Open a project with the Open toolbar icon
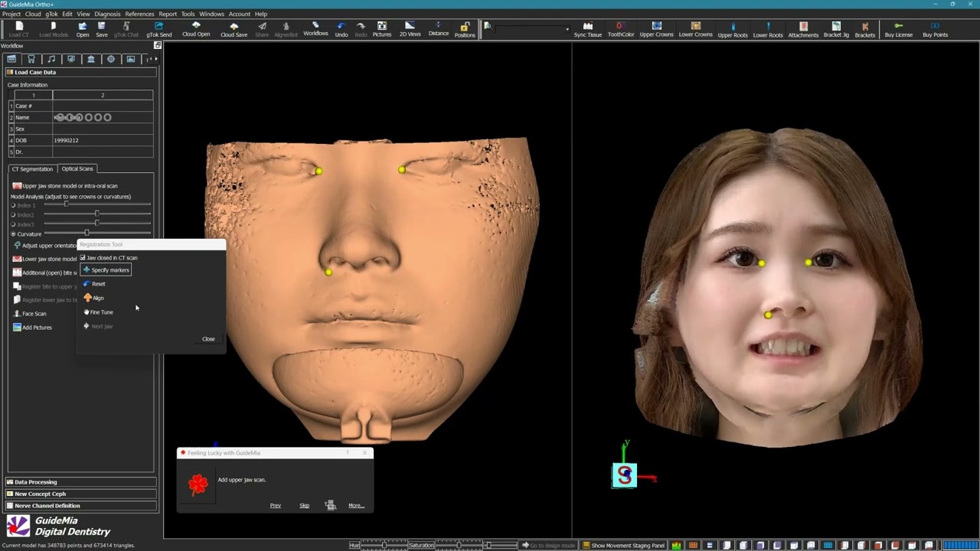This screenshot has width=980, height=551. coord(82,29)
